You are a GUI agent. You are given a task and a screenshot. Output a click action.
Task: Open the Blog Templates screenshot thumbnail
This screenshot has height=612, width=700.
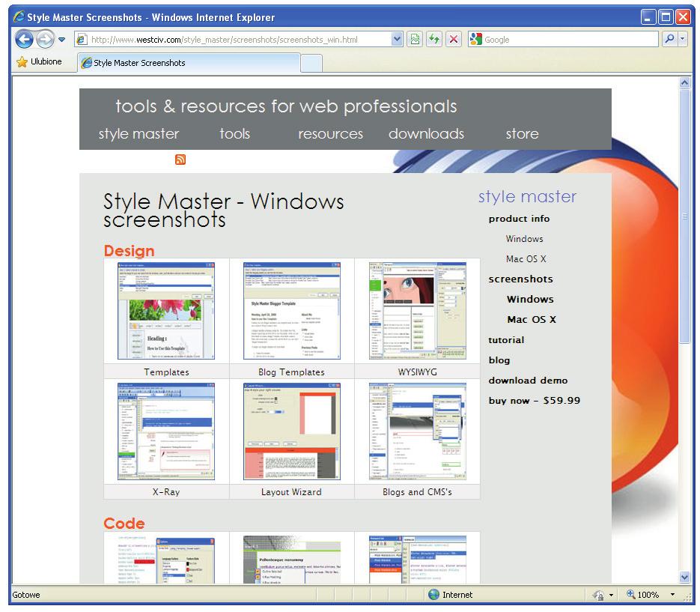point(291,311)
